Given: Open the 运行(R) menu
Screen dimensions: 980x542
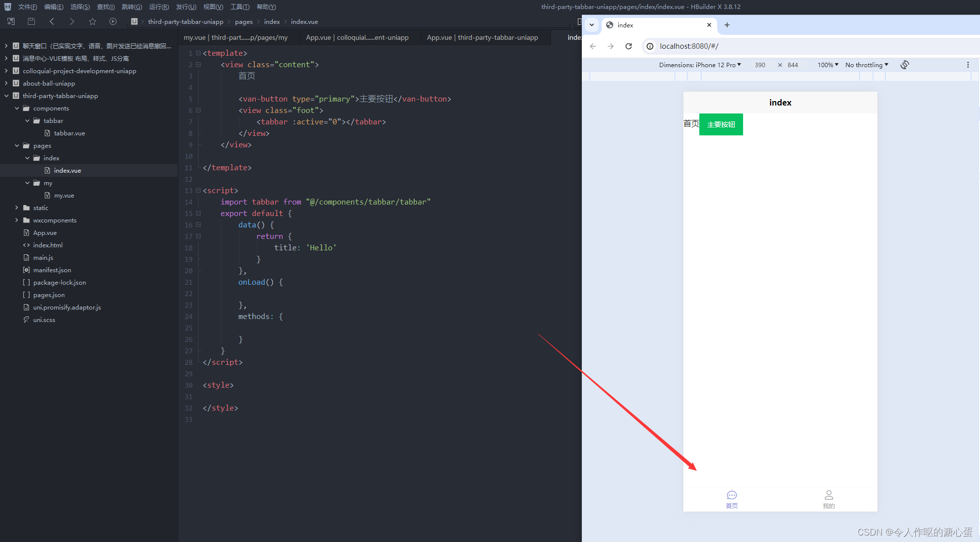Looking at the screenshot, I should pyautogui.click(x=159, y=6).
